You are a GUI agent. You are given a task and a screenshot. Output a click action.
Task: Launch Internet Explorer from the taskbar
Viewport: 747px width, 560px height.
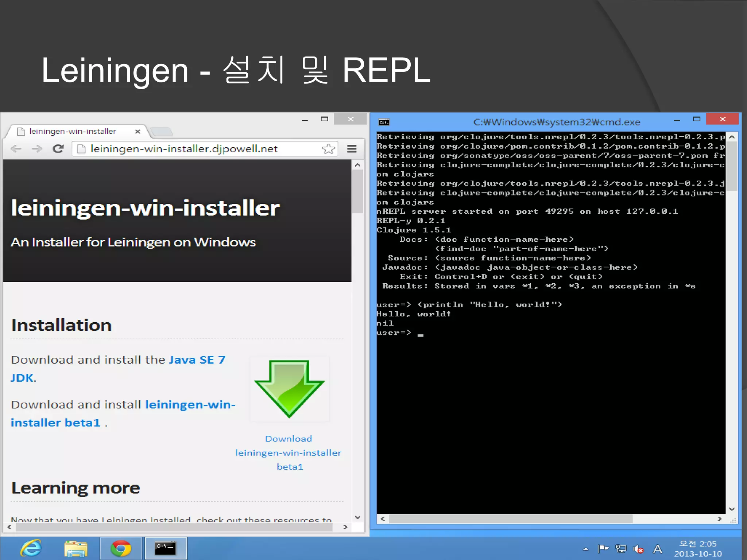31,548
